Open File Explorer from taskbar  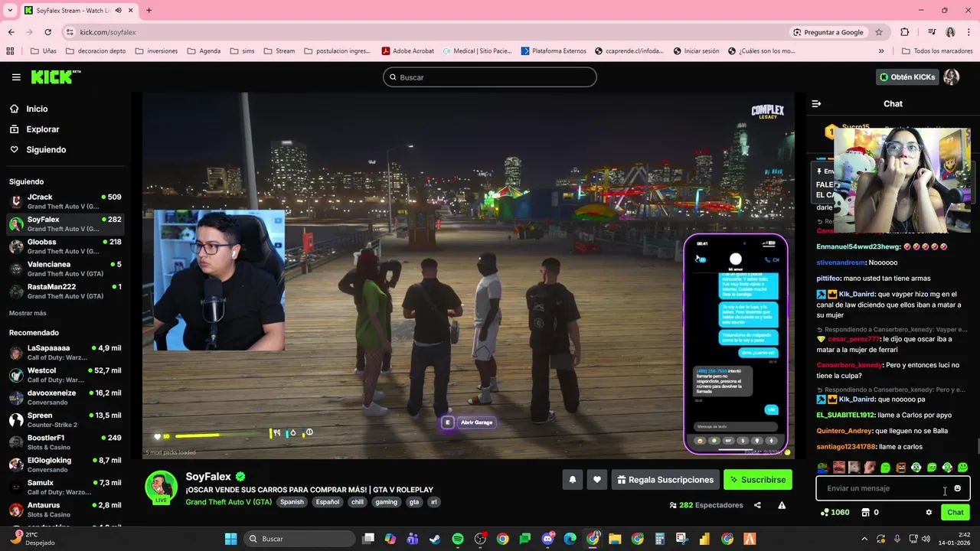615,539
